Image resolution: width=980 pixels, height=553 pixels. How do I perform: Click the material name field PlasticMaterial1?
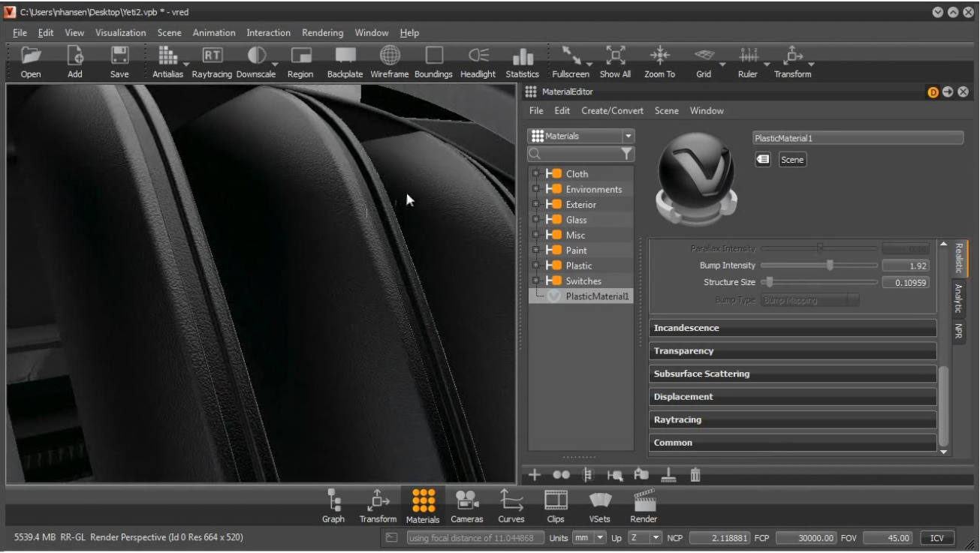858,138
